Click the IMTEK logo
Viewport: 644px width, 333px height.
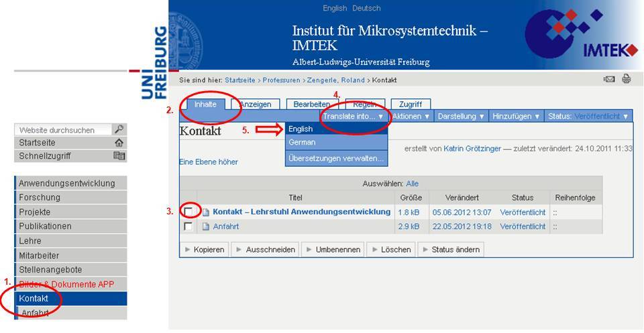point(582,34)
